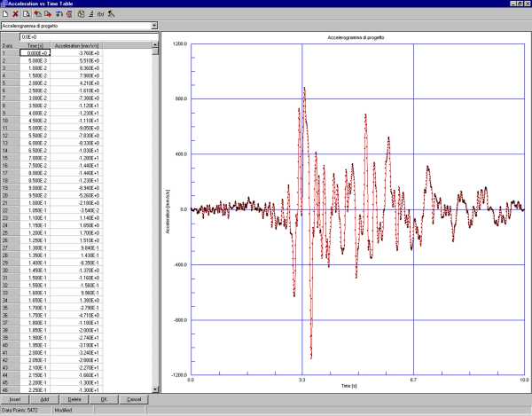This screenshot has width=532, height=416.
Task: Confirm with the OK button
Action: (x=104, y=400)
